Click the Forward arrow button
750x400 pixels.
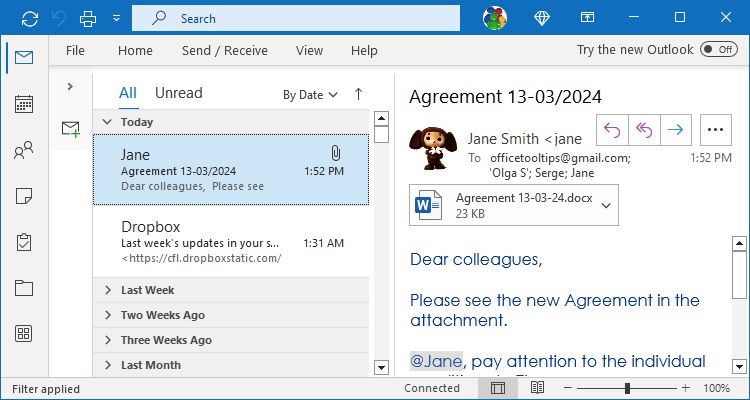click(x=676, y=130)
